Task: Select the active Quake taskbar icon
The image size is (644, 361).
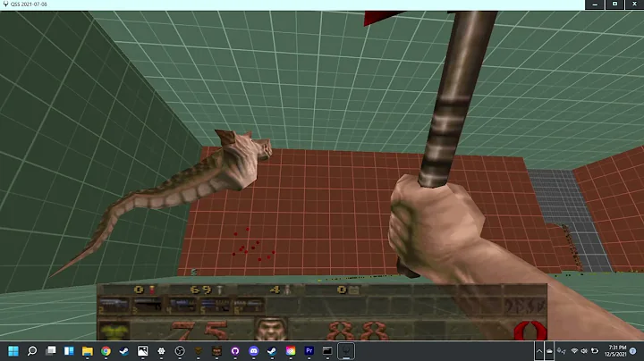Action: click(346, 351)
